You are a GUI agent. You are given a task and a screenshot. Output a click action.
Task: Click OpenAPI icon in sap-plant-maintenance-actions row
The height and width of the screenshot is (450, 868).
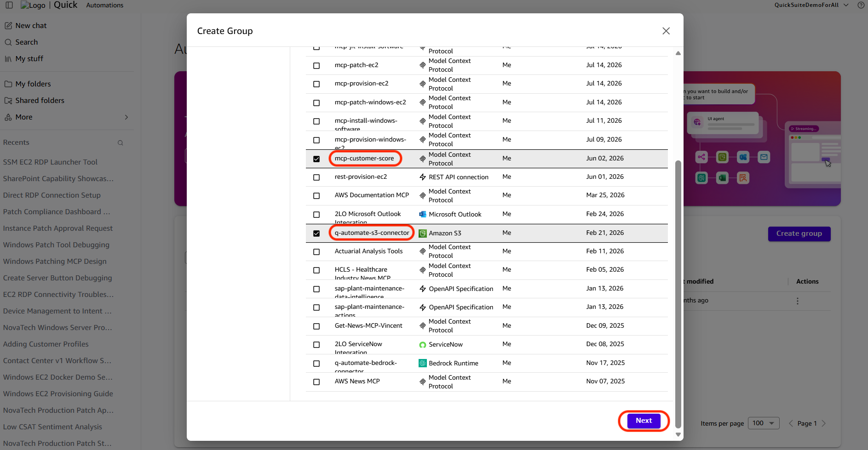[x=423, y=307]
